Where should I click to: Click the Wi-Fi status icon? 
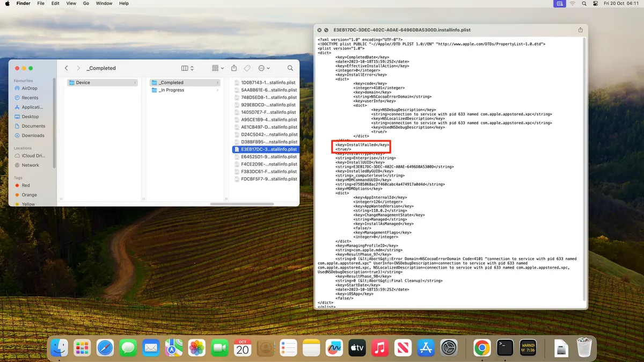pos(572,4)
